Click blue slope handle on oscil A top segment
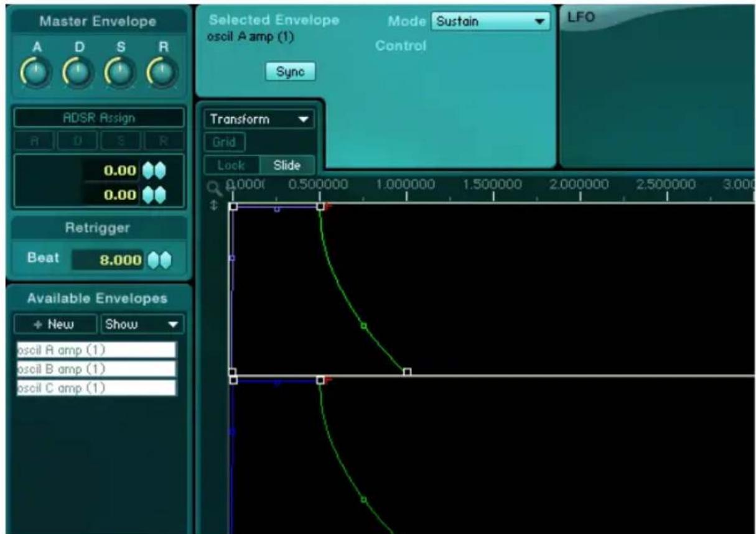Image resolution: width=756 pixels, height=534 pixels. coord(277,209)
